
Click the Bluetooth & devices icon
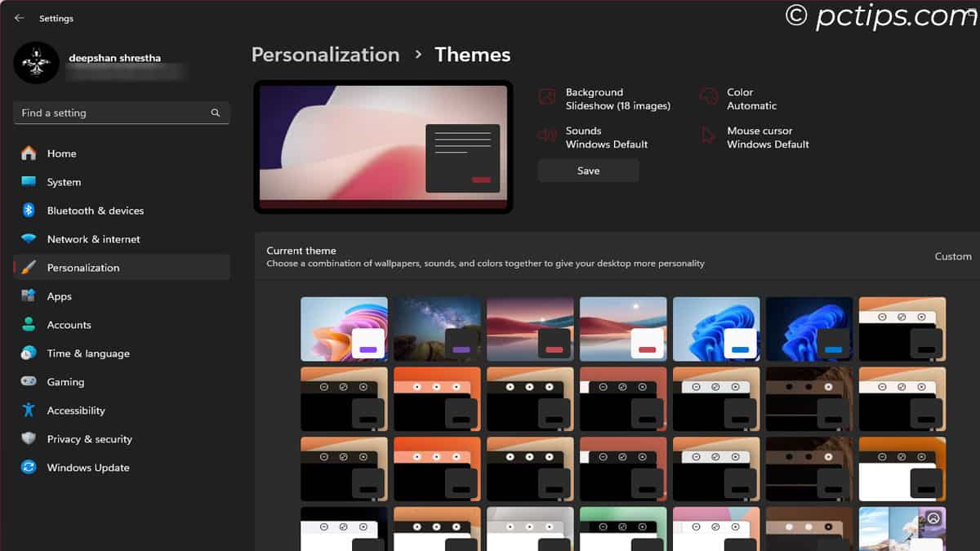(x=26, y=210)
